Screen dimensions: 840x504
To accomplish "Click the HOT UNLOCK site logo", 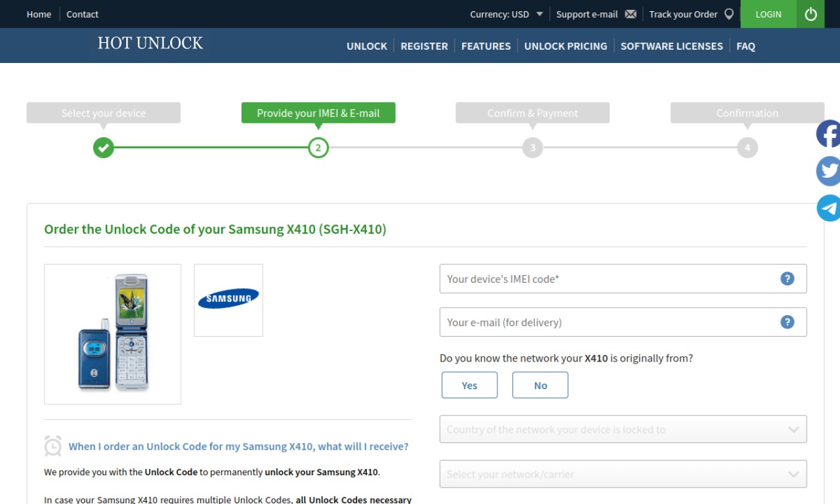I will 150,43.
